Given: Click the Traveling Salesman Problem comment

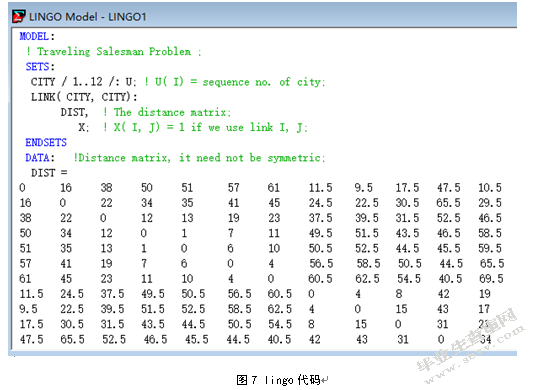Looking at the screenshot, I should (x=114, y=52).
